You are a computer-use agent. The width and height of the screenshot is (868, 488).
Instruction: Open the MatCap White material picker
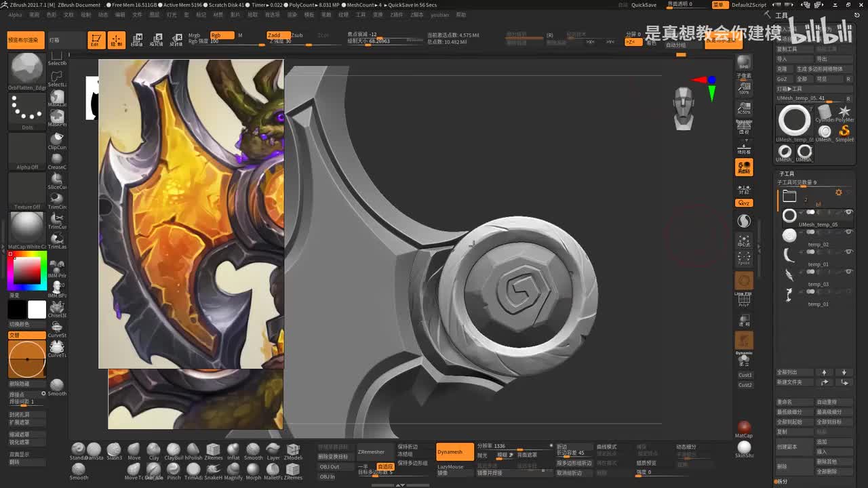(x=27, y=230)
